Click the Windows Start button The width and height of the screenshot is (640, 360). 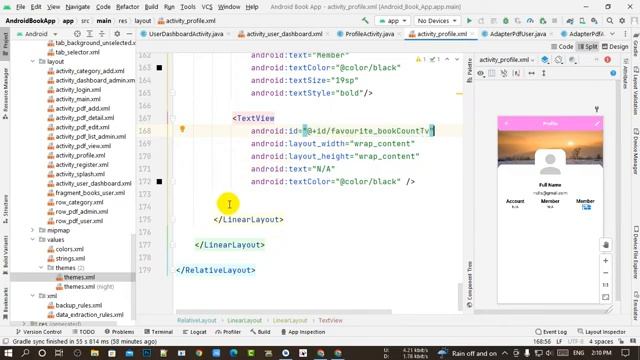[8, 353]
